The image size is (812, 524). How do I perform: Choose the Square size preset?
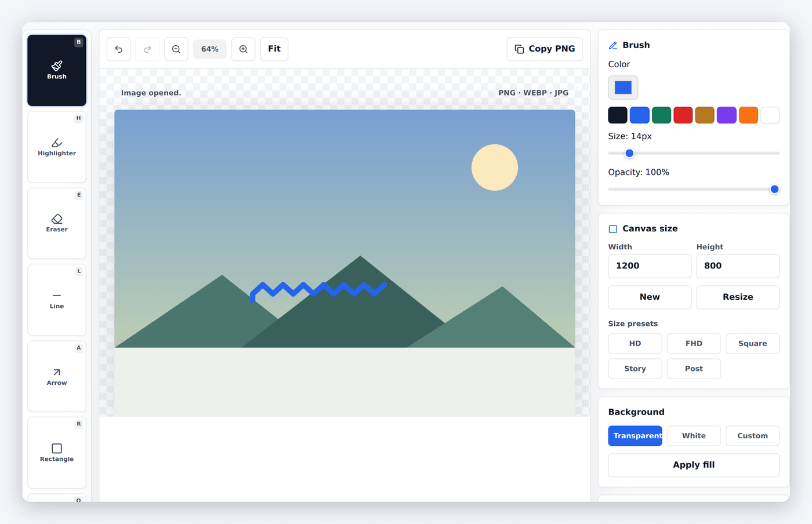coord(752,344)
